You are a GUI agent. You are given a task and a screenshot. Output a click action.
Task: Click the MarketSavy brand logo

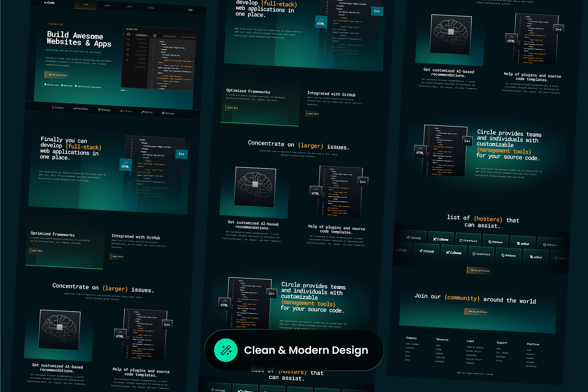pyautogui.click(x=81, y=109)
